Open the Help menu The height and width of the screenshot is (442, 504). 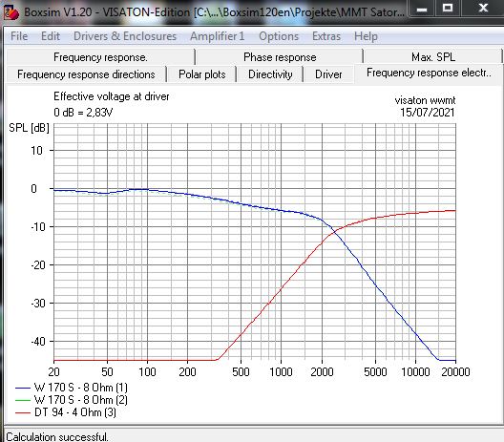point(366,36)
